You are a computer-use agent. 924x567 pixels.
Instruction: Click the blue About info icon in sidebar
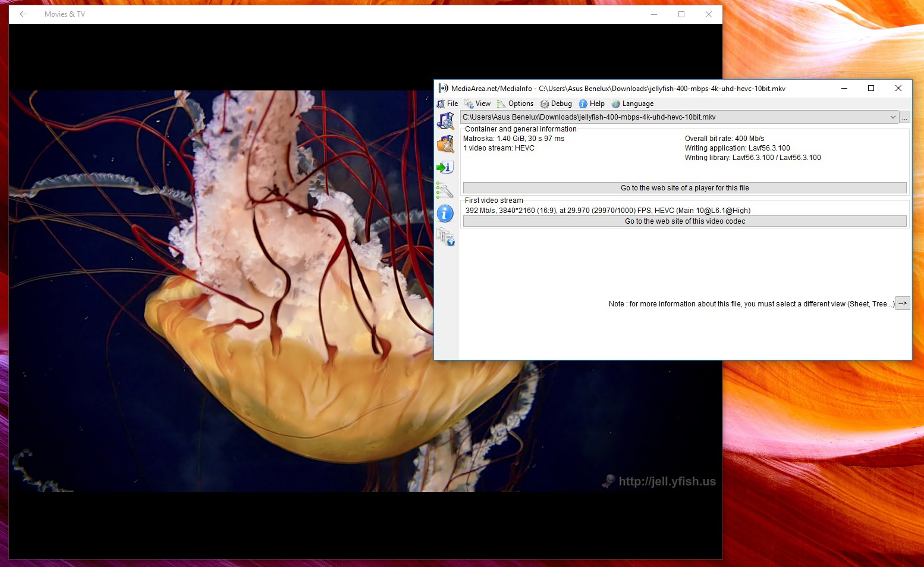click(445, 214)
